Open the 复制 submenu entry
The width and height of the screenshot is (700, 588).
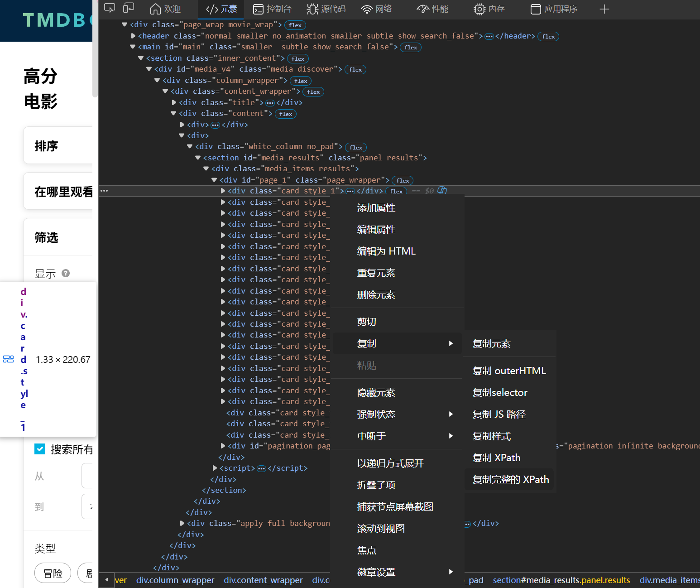pyautogui.click(x=398, y=343)
